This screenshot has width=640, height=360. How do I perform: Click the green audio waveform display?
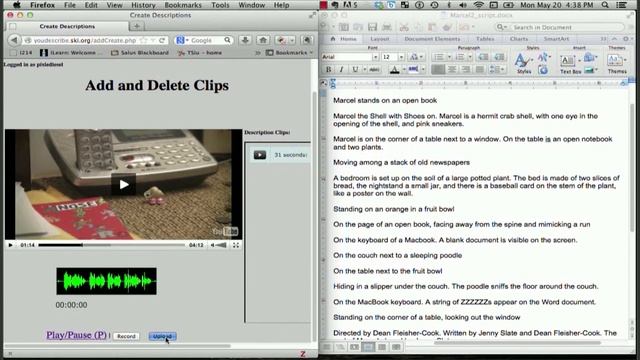(107, 281)
